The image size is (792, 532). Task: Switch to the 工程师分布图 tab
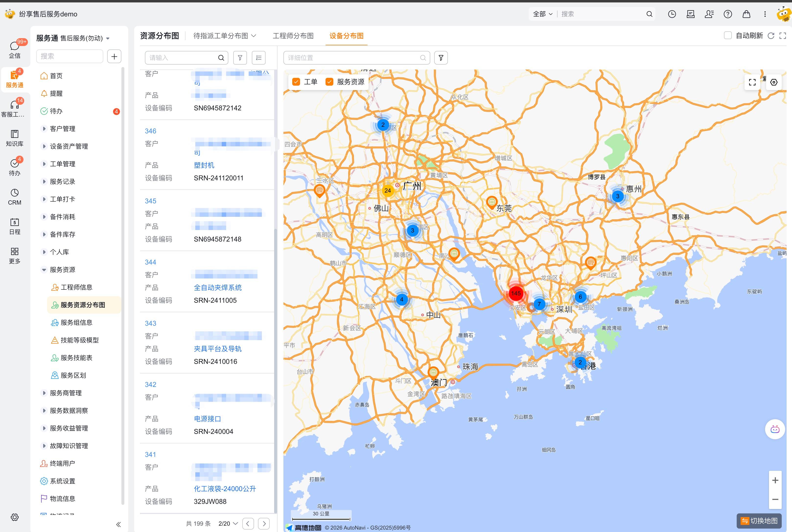click(293, 36)
